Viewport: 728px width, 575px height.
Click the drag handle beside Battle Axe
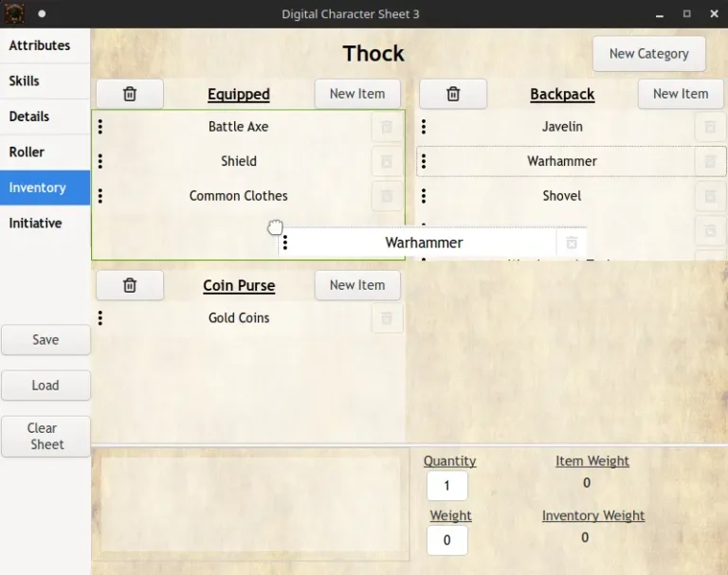point(100,127)
